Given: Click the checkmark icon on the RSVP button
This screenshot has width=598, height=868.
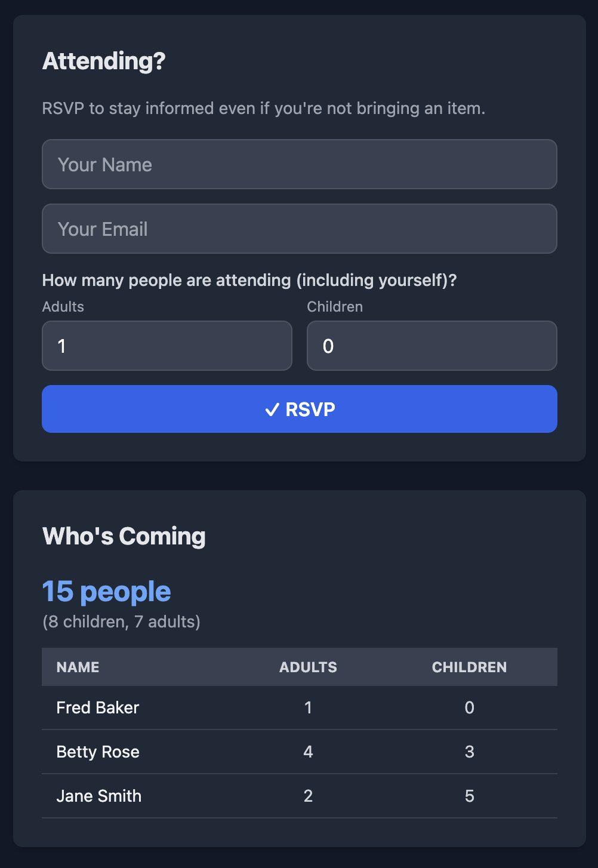Looking at the screenshot, I should (x=273, y=409).
